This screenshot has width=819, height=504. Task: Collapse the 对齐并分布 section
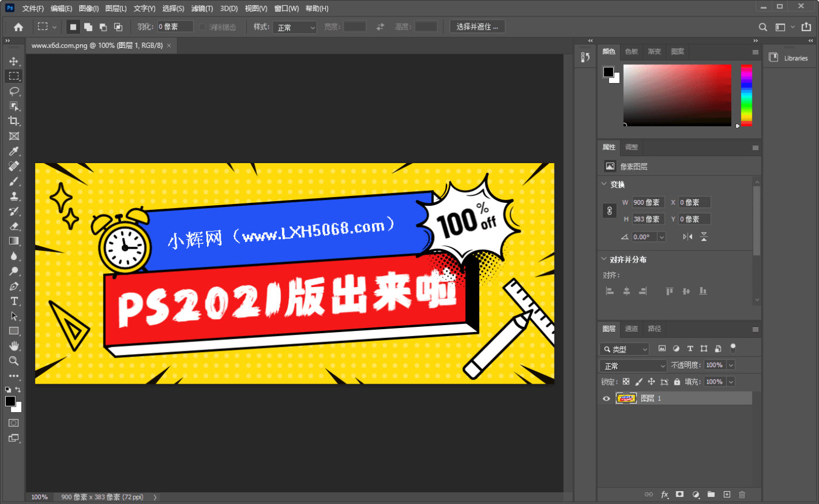point(604,259)
